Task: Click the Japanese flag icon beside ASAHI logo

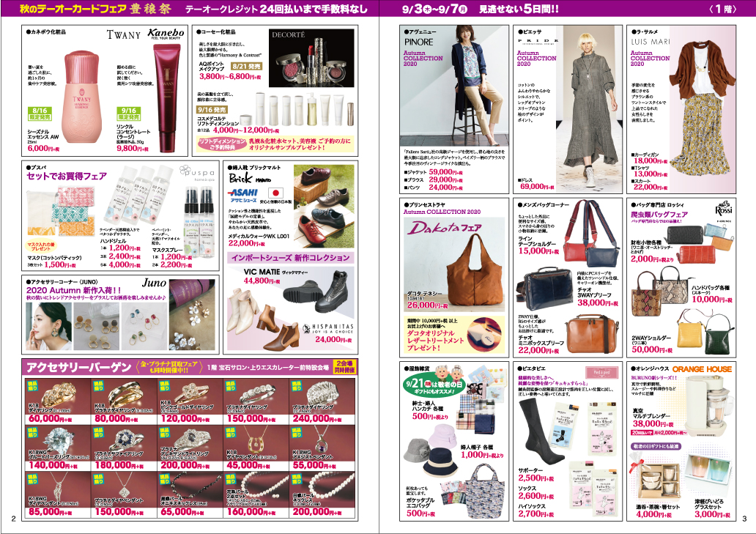Action: (275, 193)
